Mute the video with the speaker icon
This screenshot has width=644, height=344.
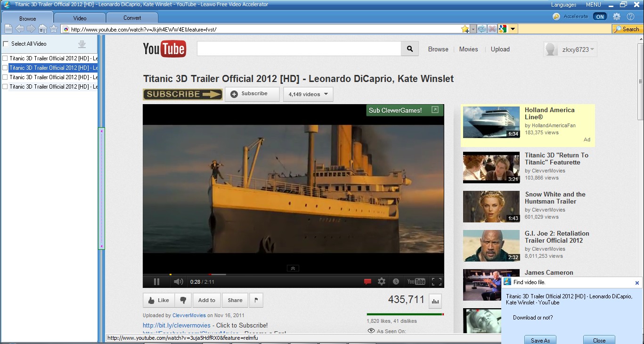pyautogui.click(x=179, y=282)
